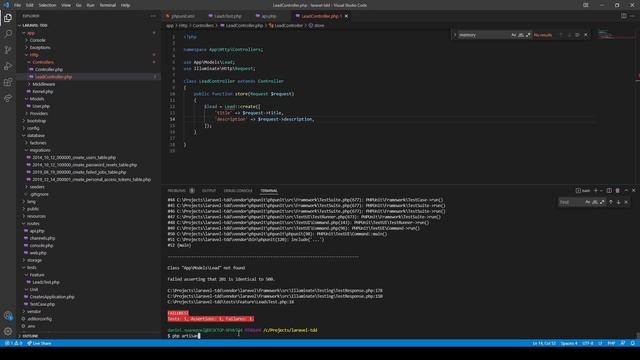Go to previous match in terminal find
Viewport: 640px width, 360px height.
tap(611, 202)
